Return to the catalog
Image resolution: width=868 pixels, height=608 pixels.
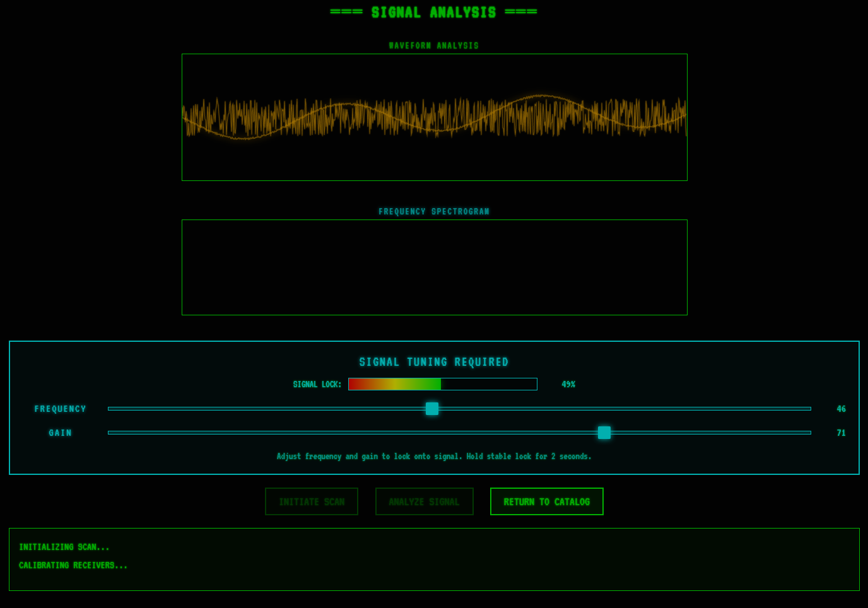(x=547, y=501)
